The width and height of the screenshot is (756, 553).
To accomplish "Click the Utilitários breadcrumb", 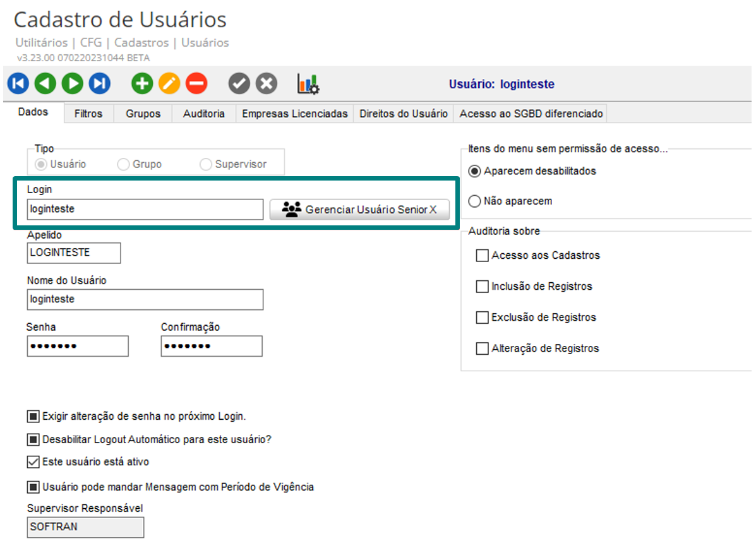I will (42, 42).
